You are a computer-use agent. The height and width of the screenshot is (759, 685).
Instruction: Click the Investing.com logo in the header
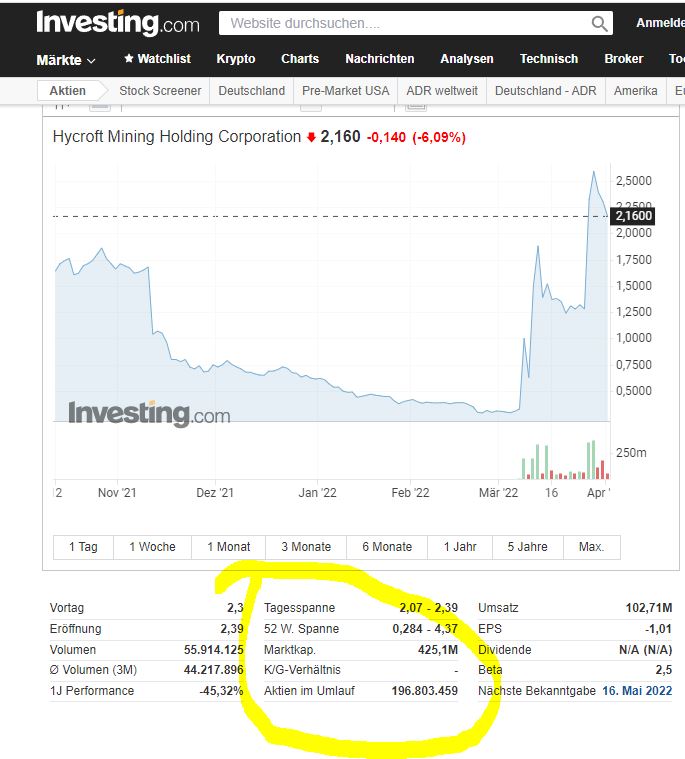pyautogui.click(x=118, y=23)
